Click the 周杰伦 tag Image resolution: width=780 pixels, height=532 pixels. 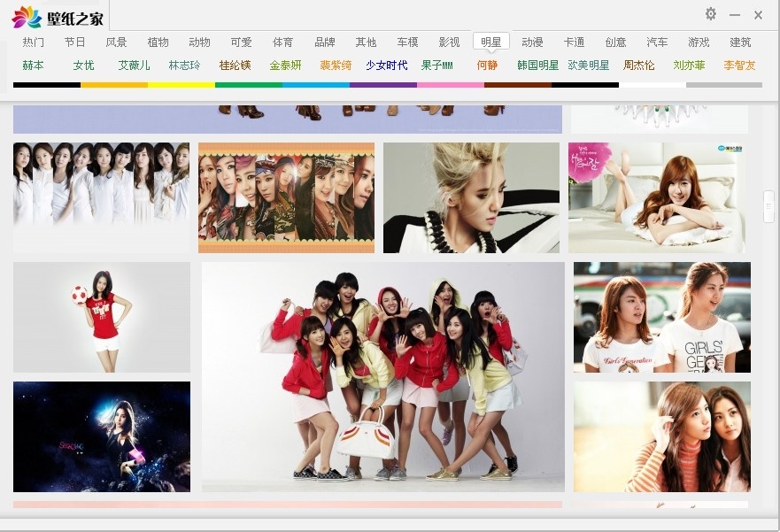(x=638, y=66)
